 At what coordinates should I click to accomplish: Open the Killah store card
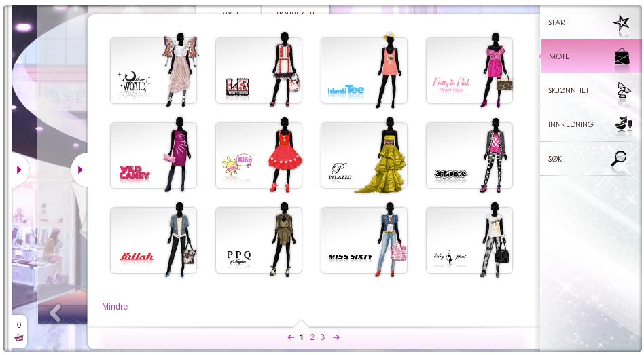154,240
